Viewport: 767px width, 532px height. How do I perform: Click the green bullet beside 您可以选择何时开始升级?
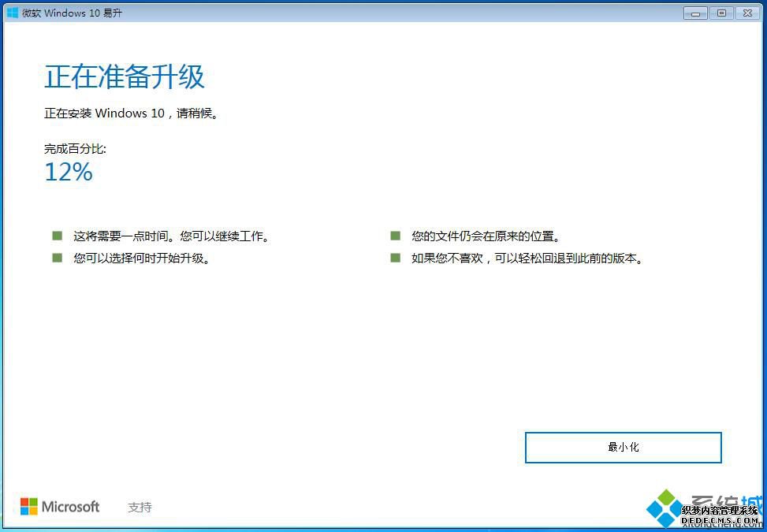(58, 258)
